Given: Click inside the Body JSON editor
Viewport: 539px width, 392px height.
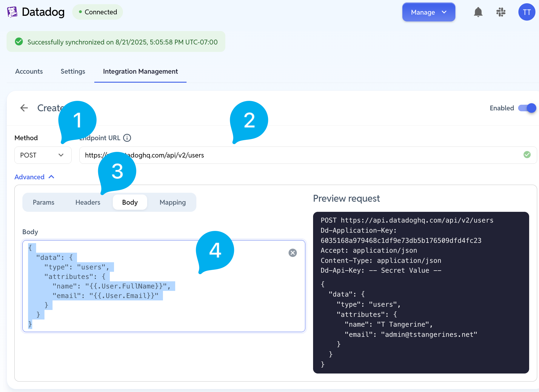Looking at the screenshot, I should [x=164, y=286].
